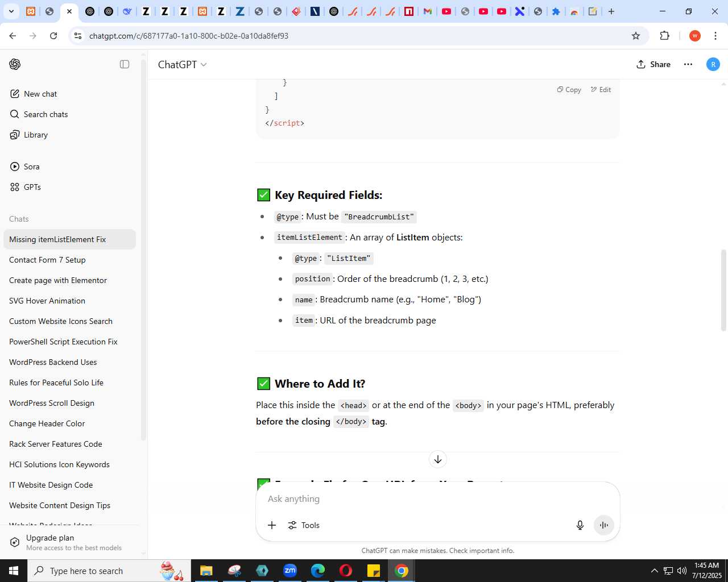This screenshot has height=582, width=728.
Task: Open the "WordPress Scroll Design" chat
Action: click(x=69, y=403)
